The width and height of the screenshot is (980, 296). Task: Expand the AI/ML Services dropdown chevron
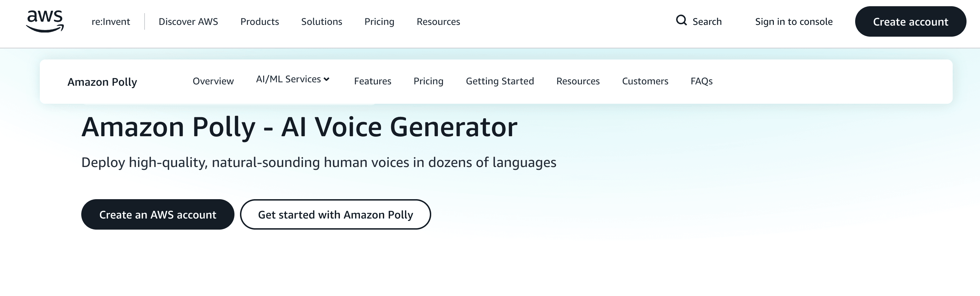(x=326, y=79)
